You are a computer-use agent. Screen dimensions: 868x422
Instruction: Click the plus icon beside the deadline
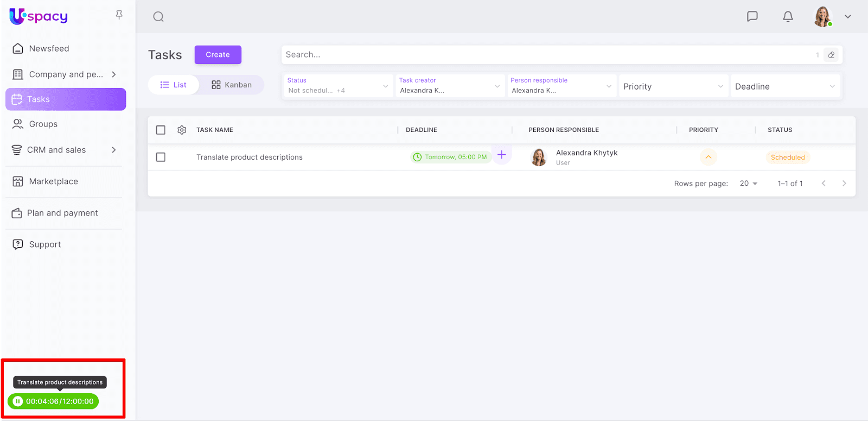coord(502,155)
